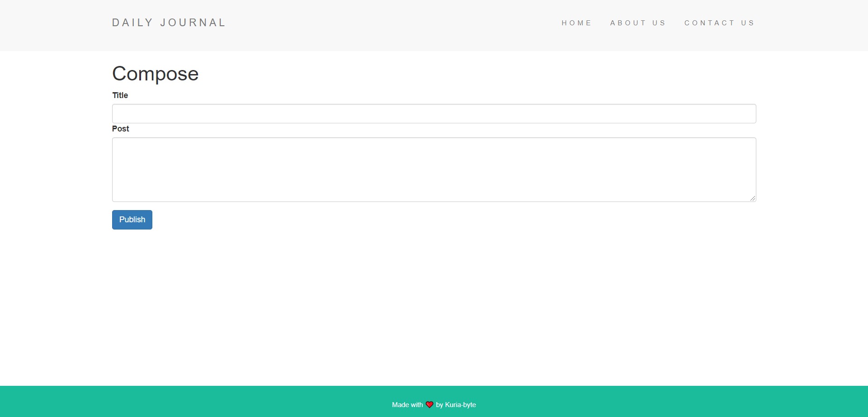The height and width of the screenshot is (417, 868).
Task: Submit the post via the Publish button
Action: click(x=132, y=220)
